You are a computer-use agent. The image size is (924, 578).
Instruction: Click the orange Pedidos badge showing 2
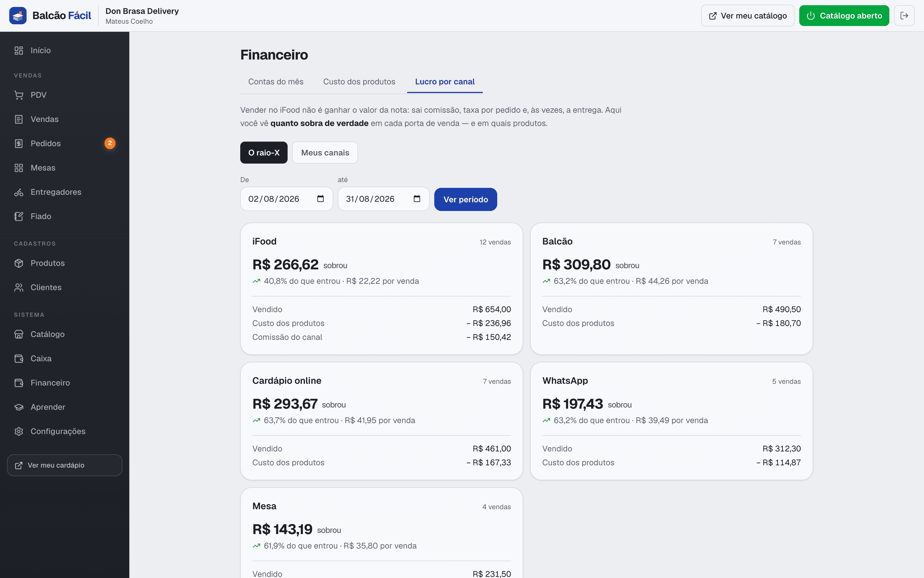(x=110, y=143)
